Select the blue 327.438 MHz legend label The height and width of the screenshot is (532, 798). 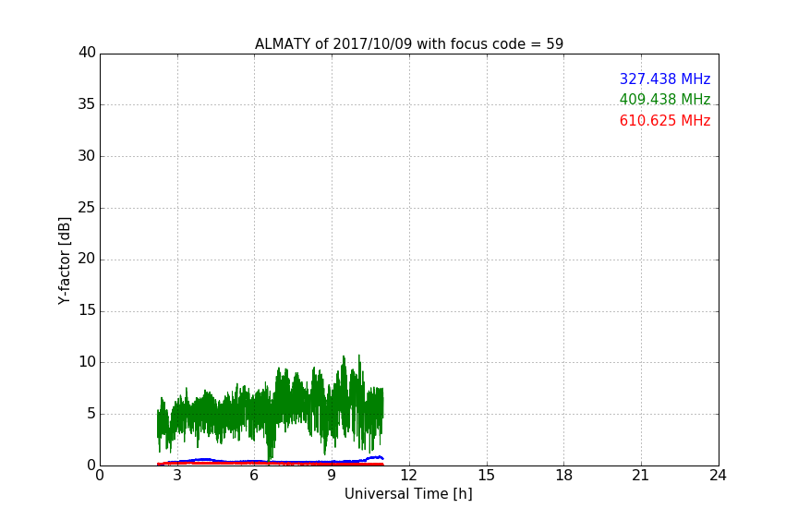click(x=665, y=79)
